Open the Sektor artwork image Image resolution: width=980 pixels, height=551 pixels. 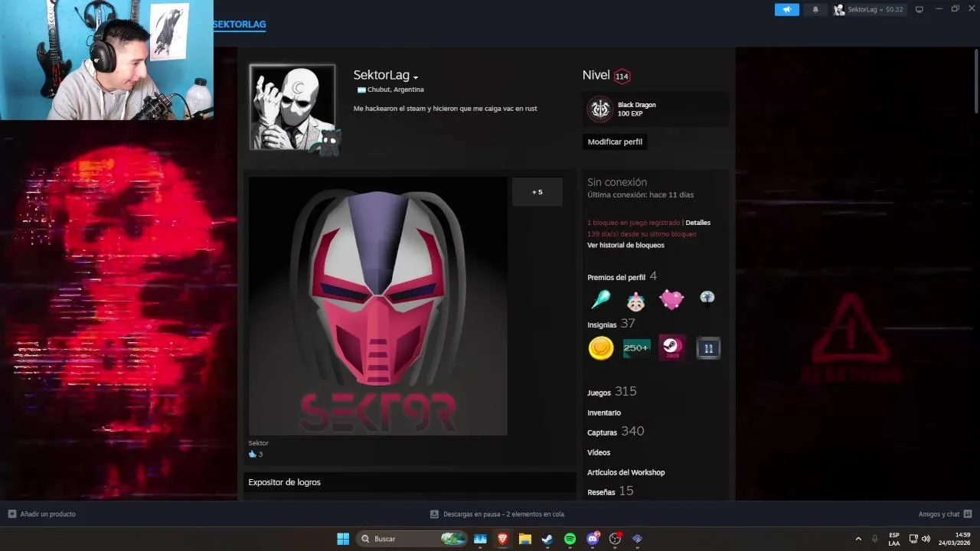[377, 306]
